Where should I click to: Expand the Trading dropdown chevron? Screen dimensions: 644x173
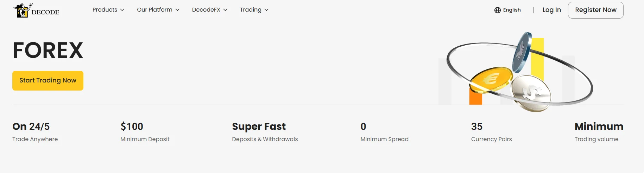pos(266,10)
